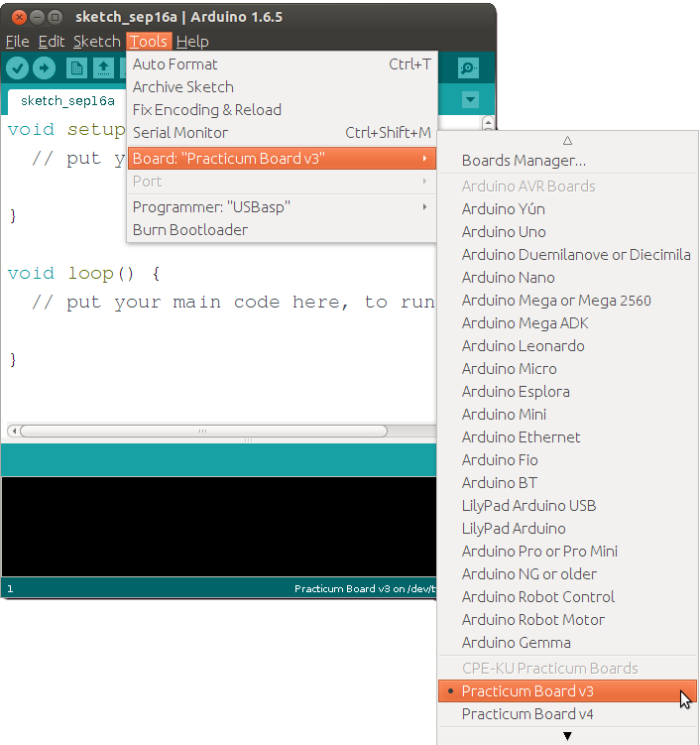
Task: Switch to the sketch_sep16a tab
Action: [x=67, y=101]
